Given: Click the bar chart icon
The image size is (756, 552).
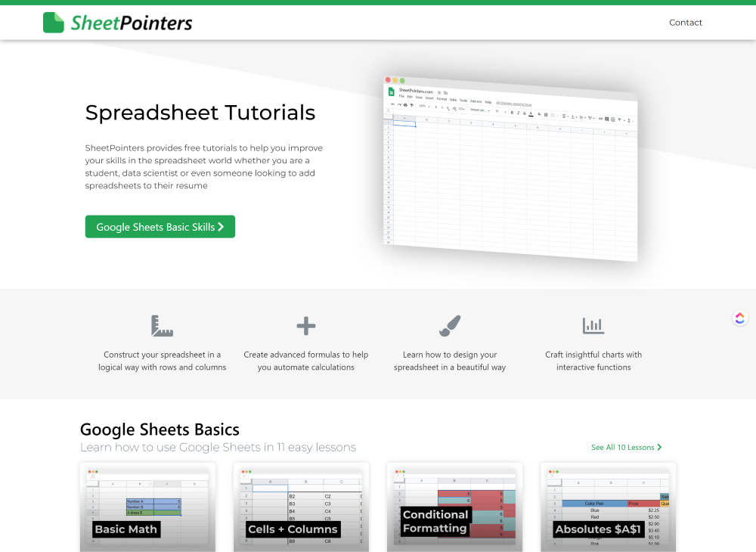Looking at the screenshot, I should tap(593, 326).
